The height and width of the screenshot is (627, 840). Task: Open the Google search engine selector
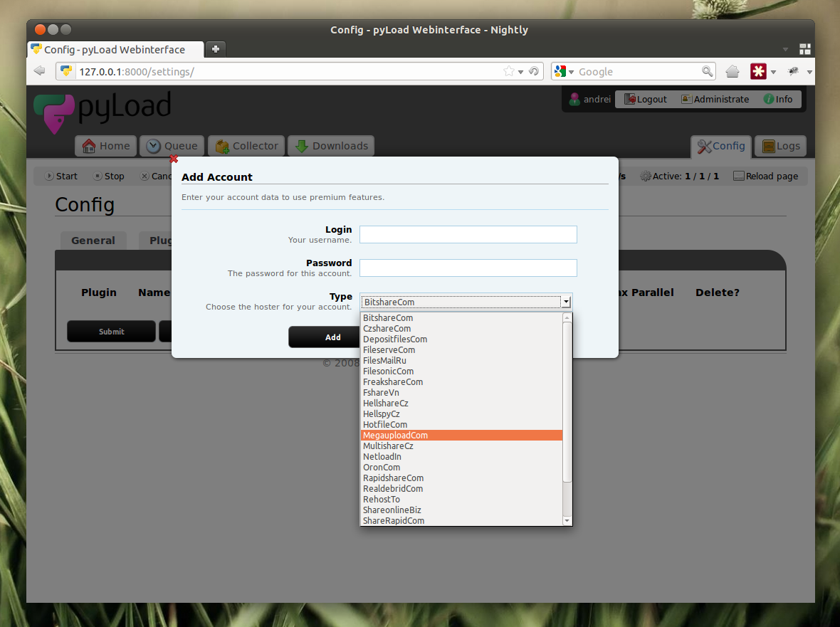click(562, 71)
